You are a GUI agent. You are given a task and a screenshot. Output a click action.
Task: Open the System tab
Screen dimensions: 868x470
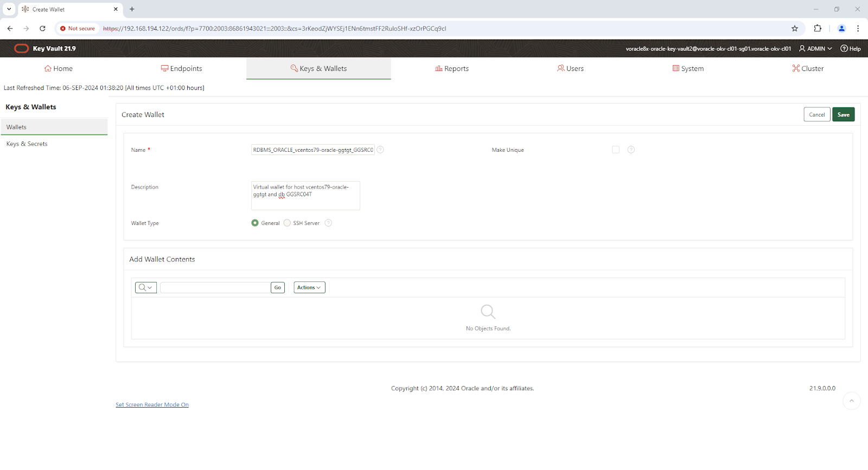pyautogui.click(x=688, y=68)
